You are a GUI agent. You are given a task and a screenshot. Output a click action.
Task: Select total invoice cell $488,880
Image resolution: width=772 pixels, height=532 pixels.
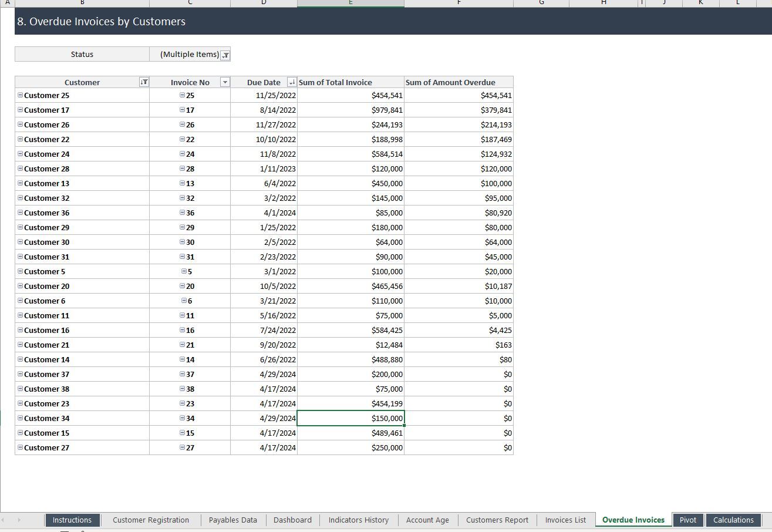pyautogui.click(x=350, y=359)
